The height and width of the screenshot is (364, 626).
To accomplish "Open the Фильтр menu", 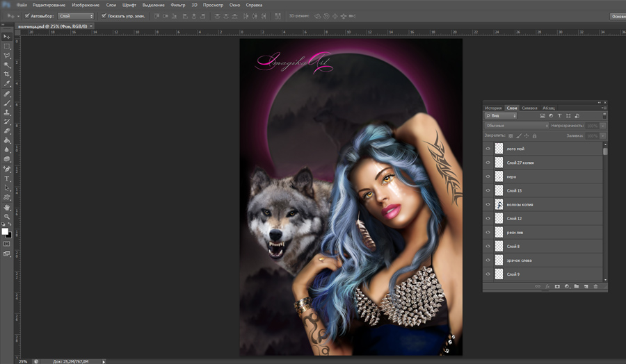I will pos(177,5).
